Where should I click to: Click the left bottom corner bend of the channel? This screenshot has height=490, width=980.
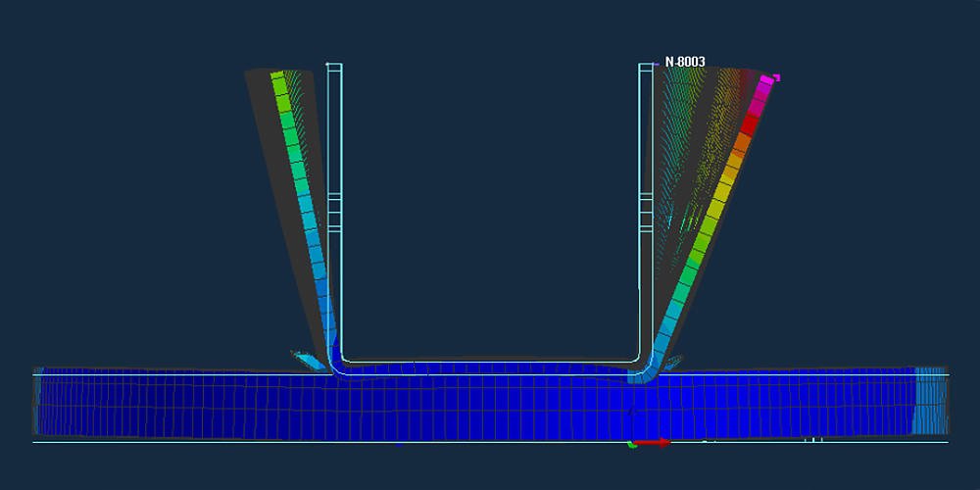(x=334, y=363)
